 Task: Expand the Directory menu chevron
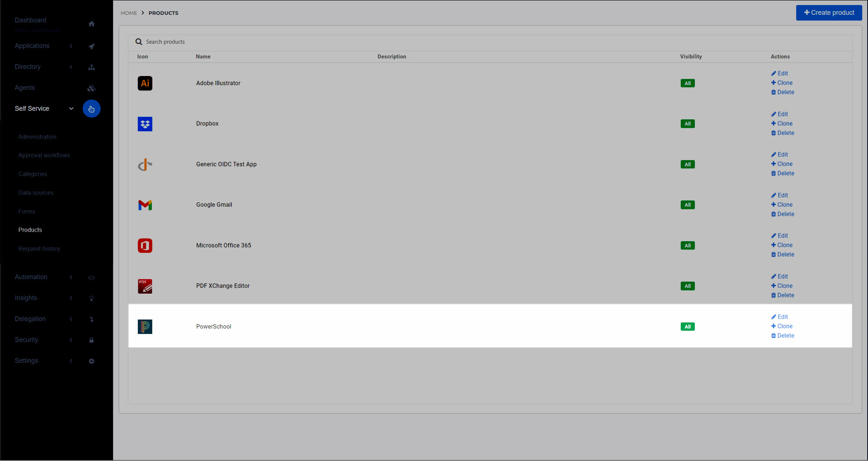point(71,67)
